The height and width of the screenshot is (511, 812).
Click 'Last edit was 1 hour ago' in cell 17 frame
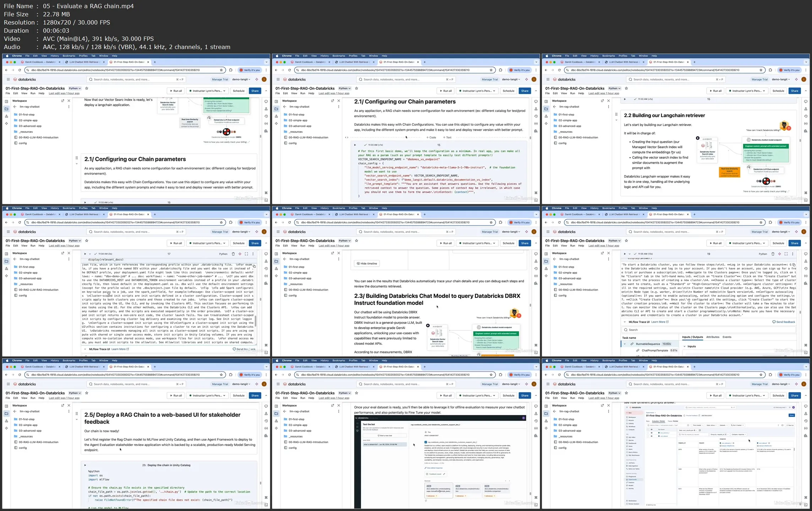tap(64, 246)
